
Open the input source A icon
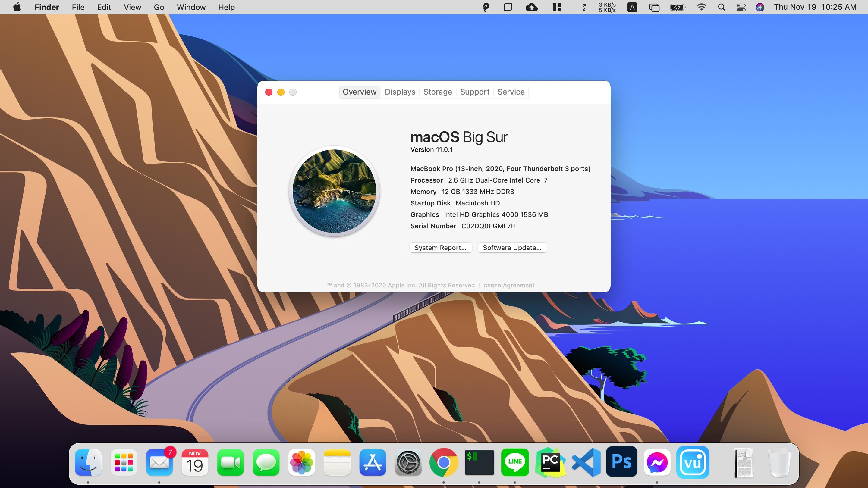[x=632, y=7]
